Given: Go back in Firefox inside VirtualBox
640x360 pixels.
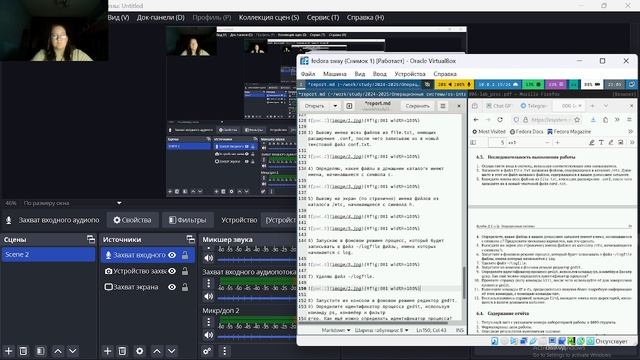Looking at the screenshot, I should pyautogui.click(x=476, y=120).
